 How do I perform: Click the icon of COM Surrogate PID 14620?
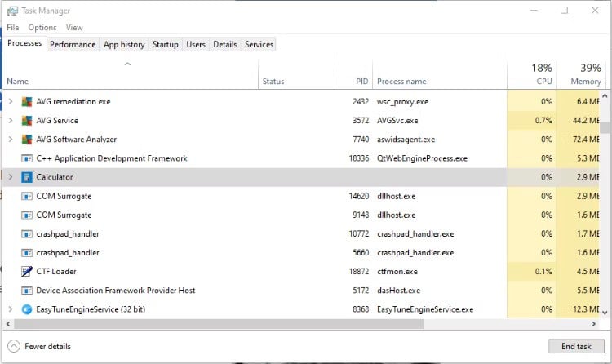(27, 196)
